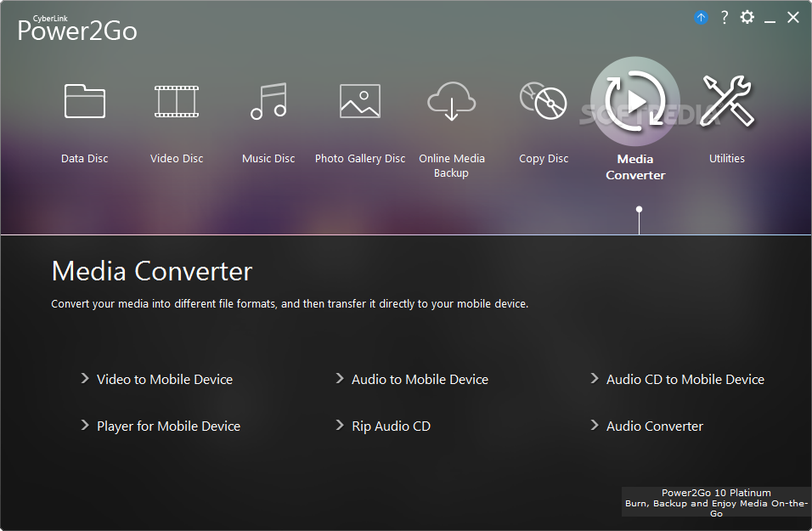Open the Data Disc folder icon
This screenshot has height=531, width=812.
[85, 101]
